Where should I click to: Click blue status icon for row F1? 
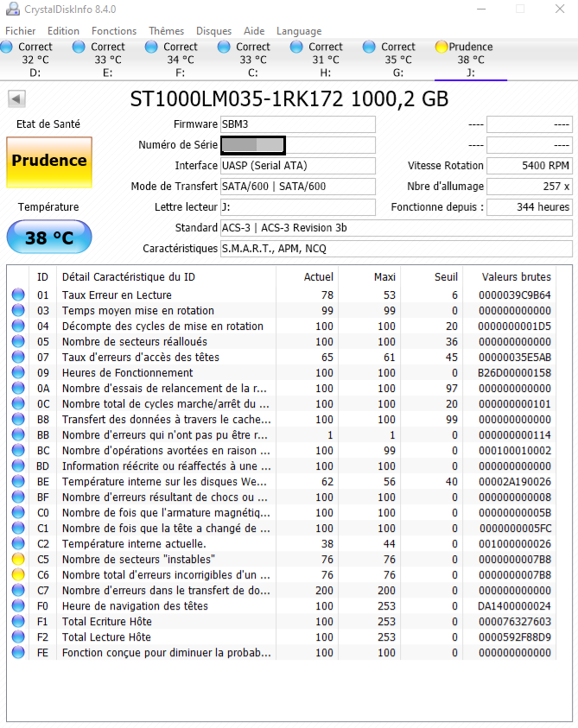[x=18, y=621]
